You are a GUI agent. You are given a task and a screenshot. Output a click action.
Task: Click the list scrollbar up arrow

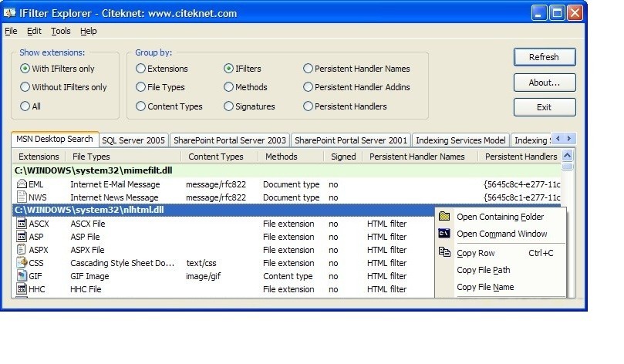(568, 157)
